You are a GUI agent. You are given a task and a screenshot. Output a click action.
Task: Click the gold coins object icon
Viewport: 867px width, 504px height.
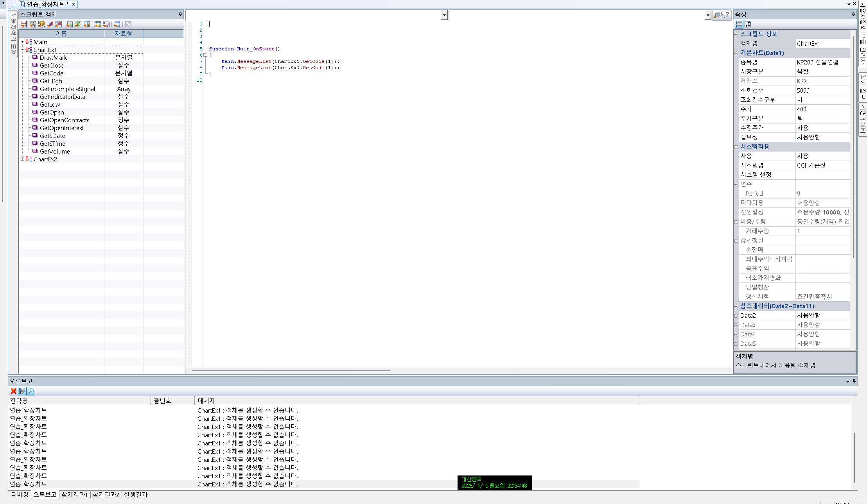pos(41,24)
